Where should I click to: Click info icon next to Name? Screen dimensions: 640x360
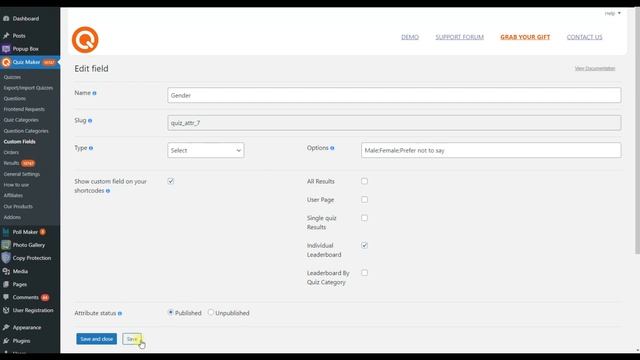tap(94, 93)
